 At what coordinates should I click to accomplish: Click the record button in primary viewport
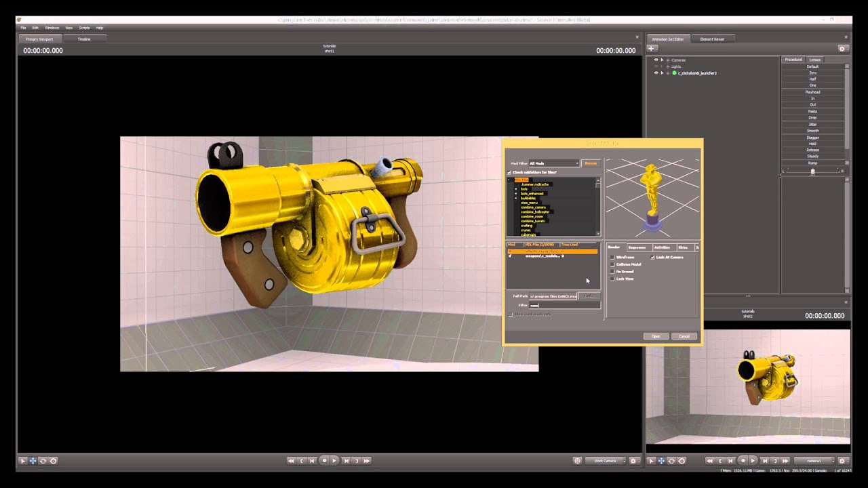[324, 460]
